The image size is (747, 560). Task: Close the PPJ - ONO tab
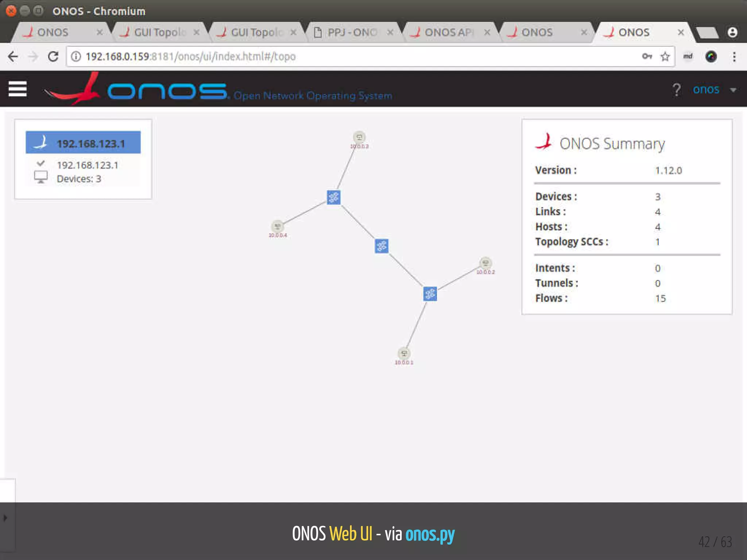click(390, 32)
